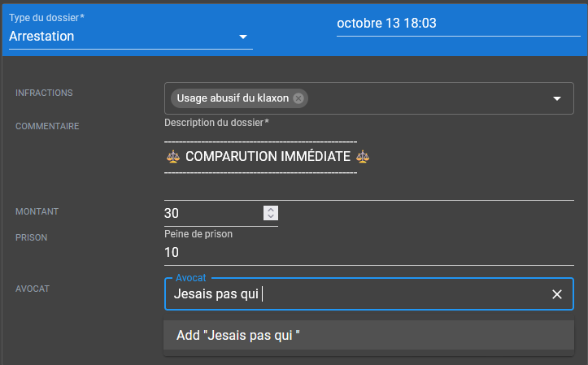Choose the Add "Jesais pas qui" suggestion
588x365 pixels.
pyautogui.click(x=237, y=336)
